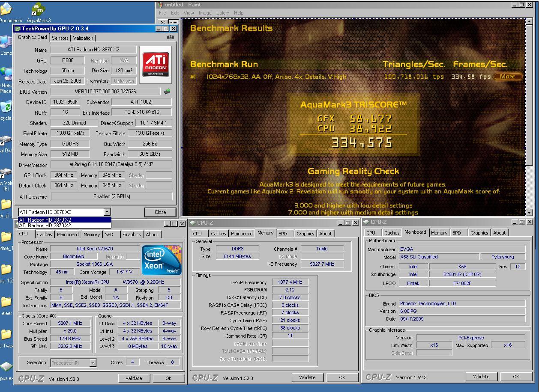This screenshot has width=539, height=392.
Task: Select the Graphics Card tab in GPU-Z
Action: (x=33, y=37)
